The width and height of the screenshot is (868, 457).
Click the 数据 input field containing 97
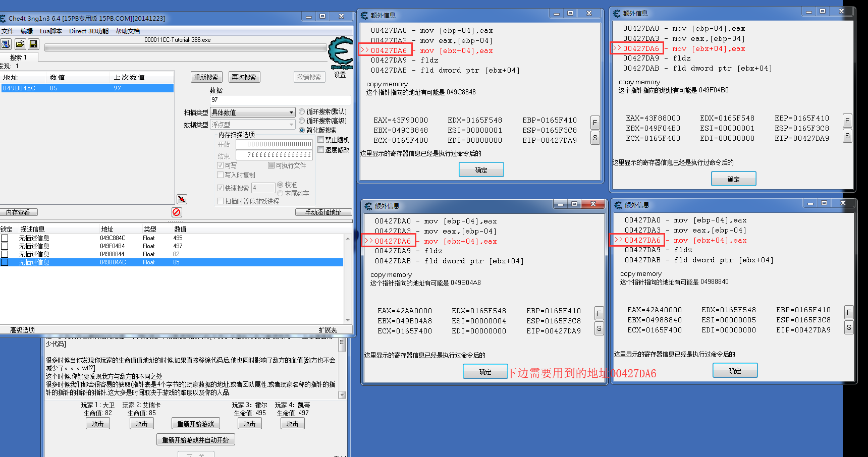pyautogui.click(x=280, y=100)
